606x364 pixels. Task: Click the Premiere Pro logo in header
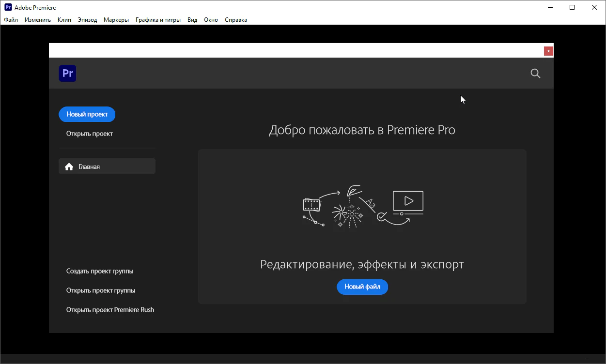point(68,74)
